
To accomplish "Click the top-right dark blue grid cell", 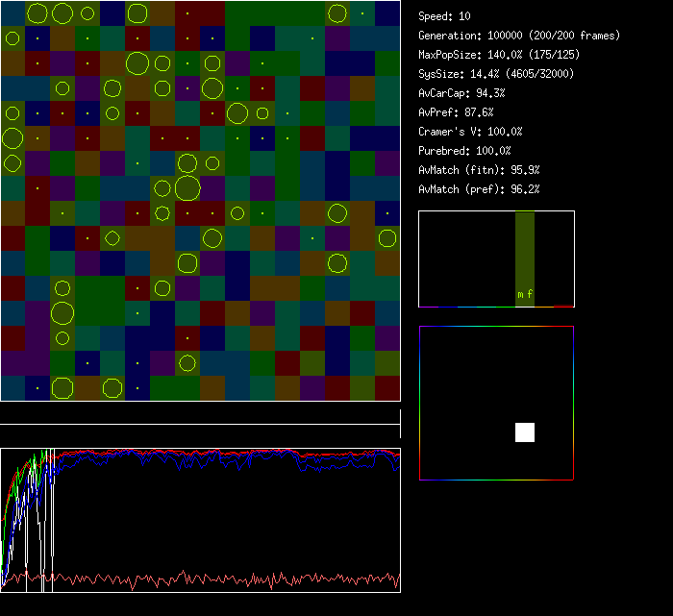I will pos(387,13).
